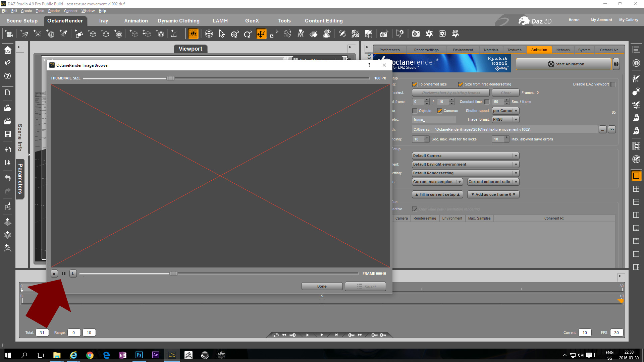Open the Image format PNG8 dropdown
Image resolution: width=644 pixels, height=362 pixels.
point(505,119)
